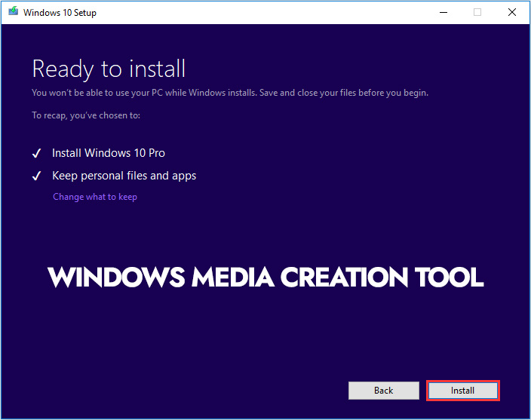Screen dimensions: 531x420
Task: Click the Windows 10 Setup title bar icon
Action: click(x=13, y=12)
